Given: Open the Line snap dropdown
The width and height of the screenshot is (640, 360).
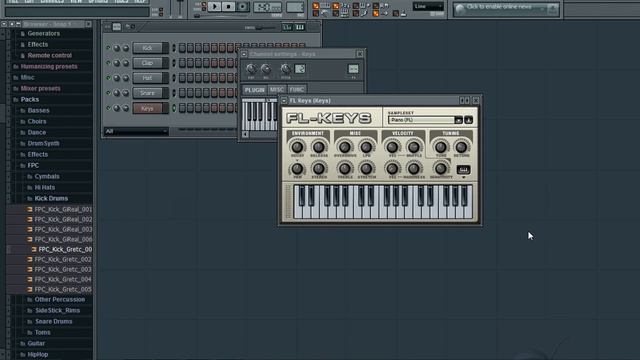Looking at the screenshot, I should pos(428,7).
